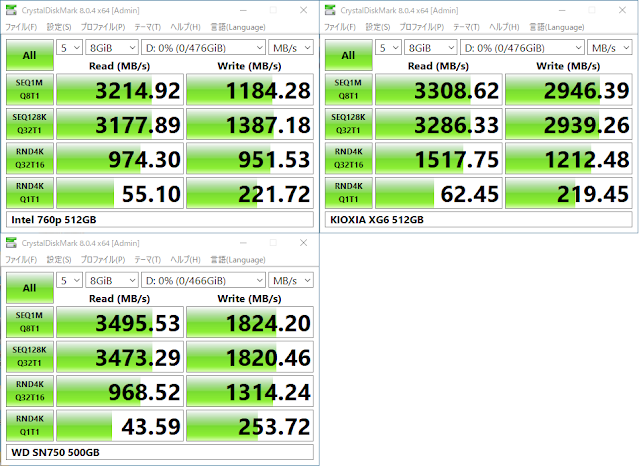Screen dimensions: 639x466
Task: Expand 8GiB size dropdown in WD SN750 window
Action: 112,280
